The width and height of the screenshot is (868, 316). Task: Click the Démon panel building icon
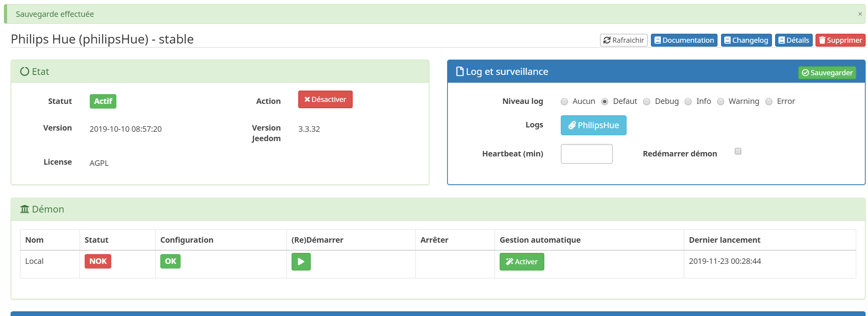click(x=25, y=209)
